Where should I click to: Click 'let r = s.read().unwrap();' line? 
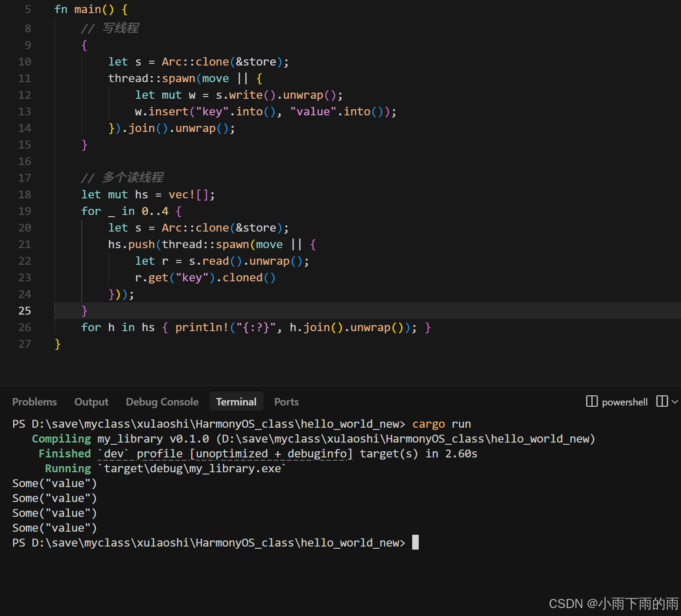(222, 261)
